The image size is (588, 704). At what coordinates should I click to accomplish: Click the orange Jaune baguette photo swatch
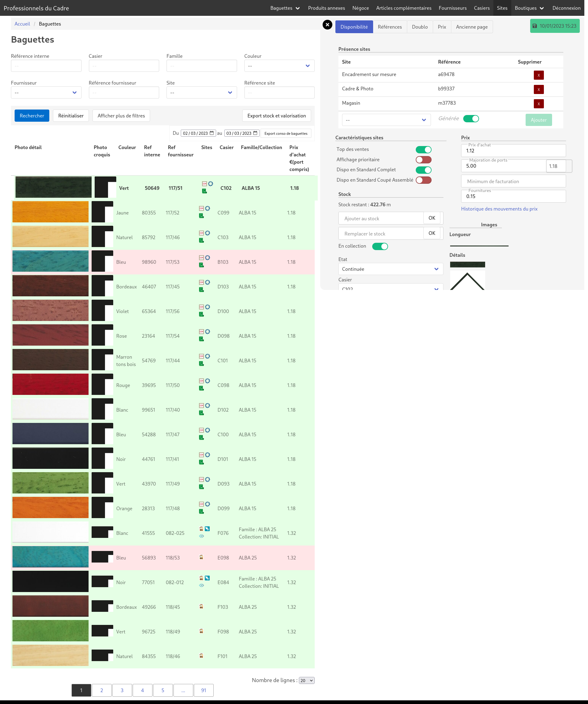[x=50, y=212]
